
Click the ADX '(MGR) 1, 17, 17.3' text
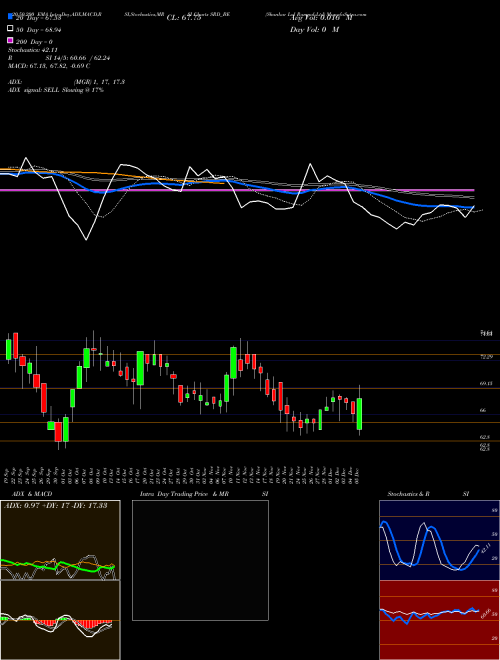coord(99,82)
